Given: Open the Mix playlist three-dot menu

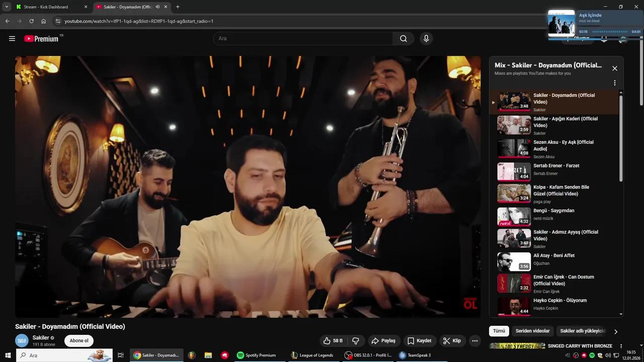Looking at the screenshot, I should pos(614,82).
